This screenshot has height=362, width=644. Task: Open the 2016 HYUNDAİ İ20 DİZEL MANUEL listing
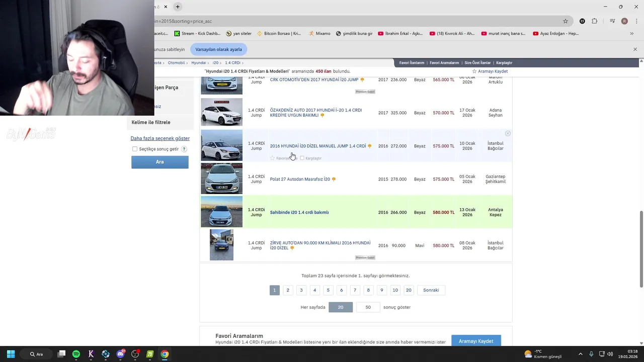click(x=318, y=146)
